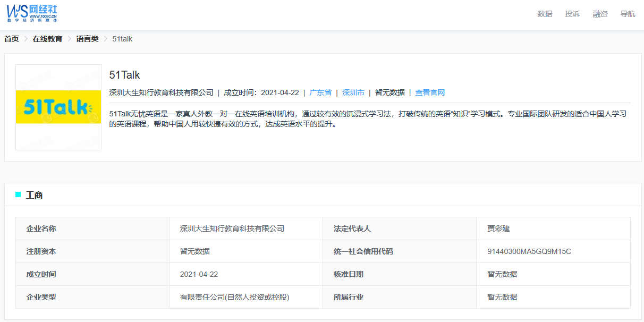Select the 有限责任公司(自然人投资或控股) cell
644x322 pixels.
coord(246,297)
